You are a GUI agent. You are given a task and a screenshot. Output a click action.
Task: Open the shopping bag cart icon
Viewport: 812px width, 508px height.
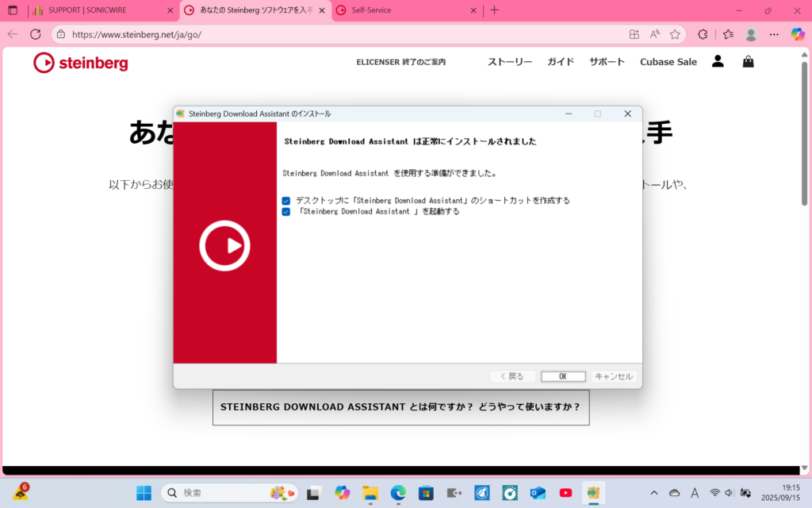pos(748,61)
